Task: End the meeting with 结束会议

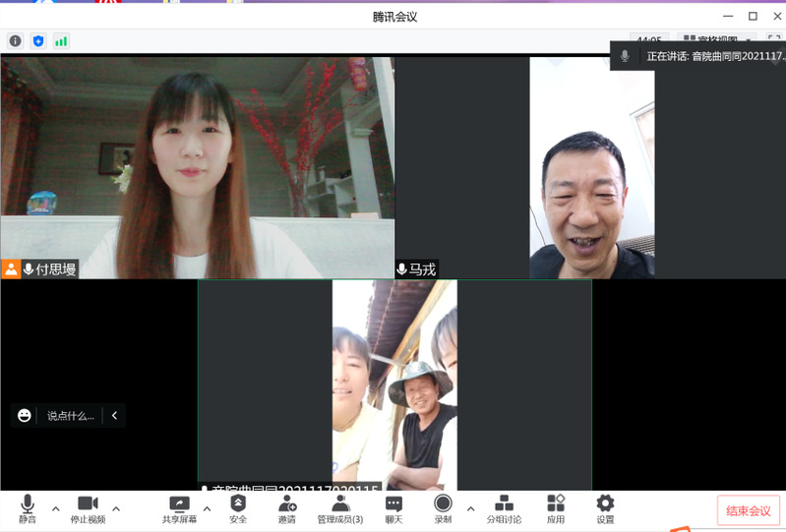Action: click(x=749, y=510)
